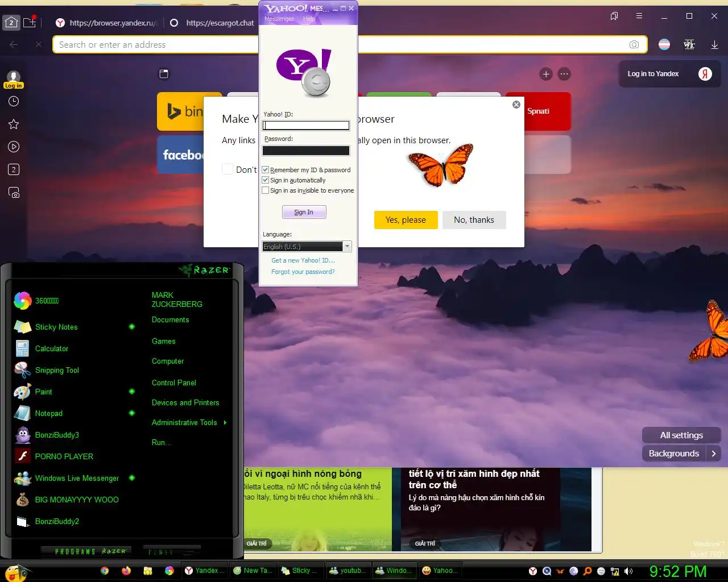Open the tableau more options ellipsis icon
The image size is (728, 582).
point(564,74)
